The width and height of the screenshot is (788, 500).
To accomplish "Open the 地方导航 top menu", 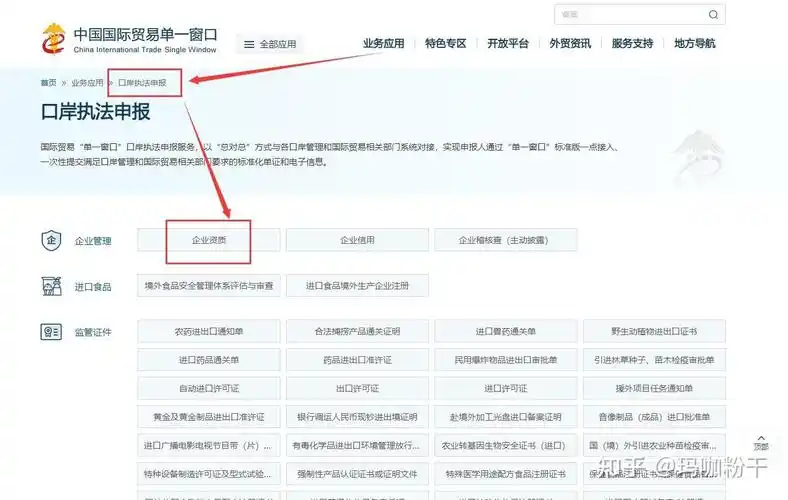I will [x=695, y=44].
